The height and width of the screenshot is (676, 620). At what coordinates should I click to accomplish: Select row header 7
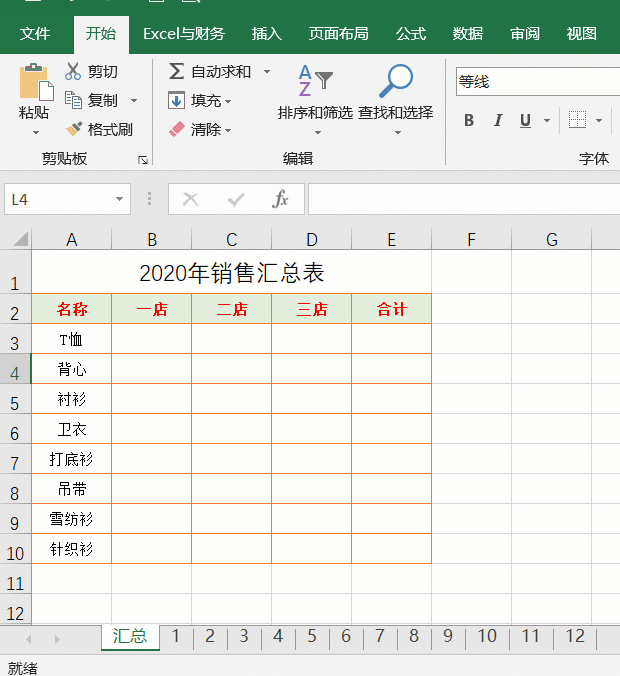pyautogui.click(x=15, y=459)
